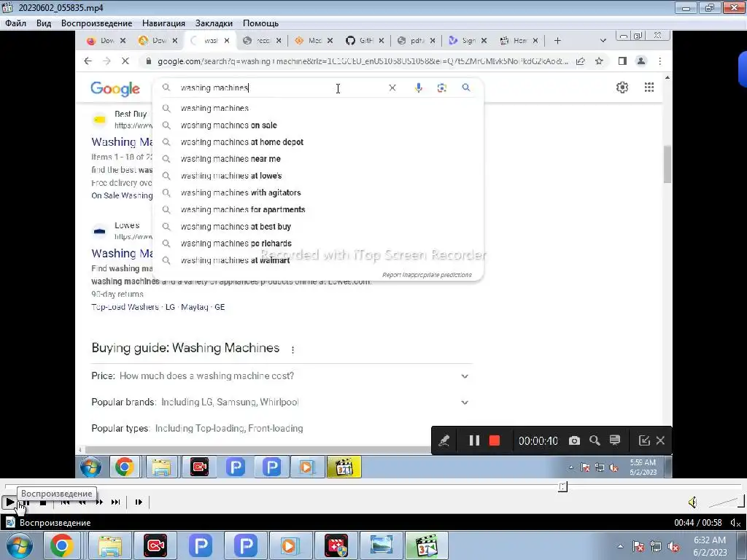Screen dimensions: 747x560
Task: Click the Chrome profile avatar icon
Action: click(x=641, y=61)
